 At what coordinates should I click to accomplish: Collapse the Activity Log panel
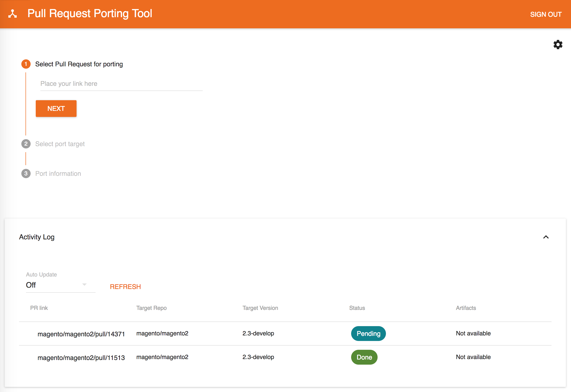[545, 237]
